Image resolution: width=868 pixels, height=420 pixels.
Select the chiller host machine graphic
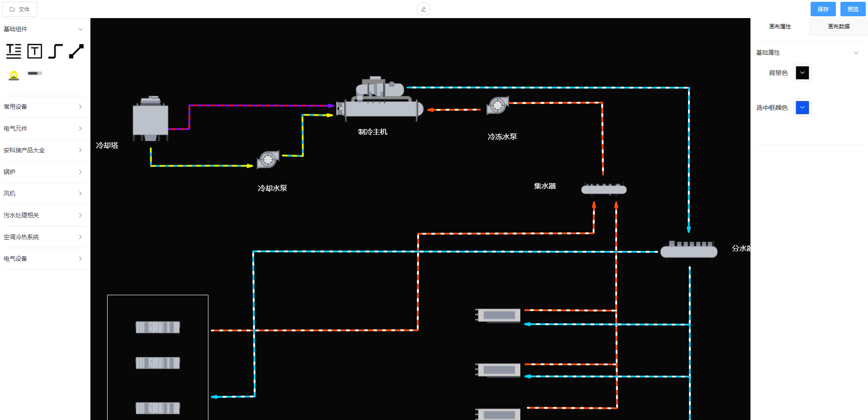[x=380, y=99]
